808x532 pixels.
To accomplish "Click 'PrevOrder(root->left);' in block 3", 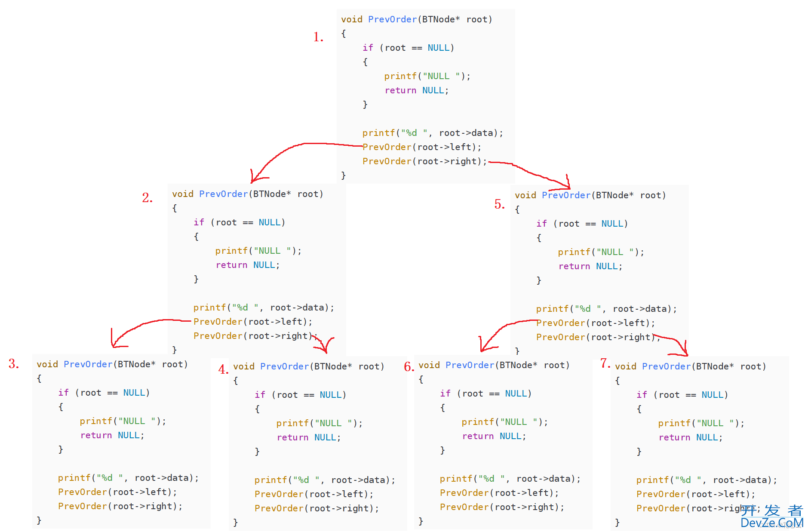I will click(x=117, y=492).
